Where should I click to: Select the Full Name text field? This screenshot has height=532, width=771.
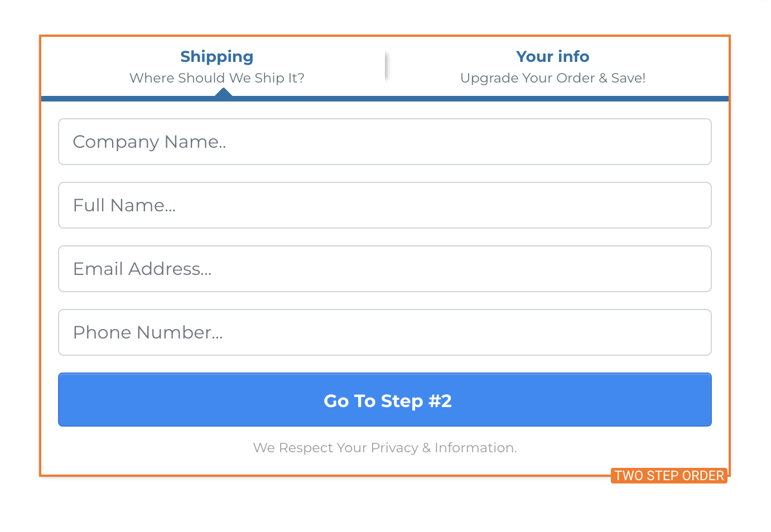coord(385,205)
